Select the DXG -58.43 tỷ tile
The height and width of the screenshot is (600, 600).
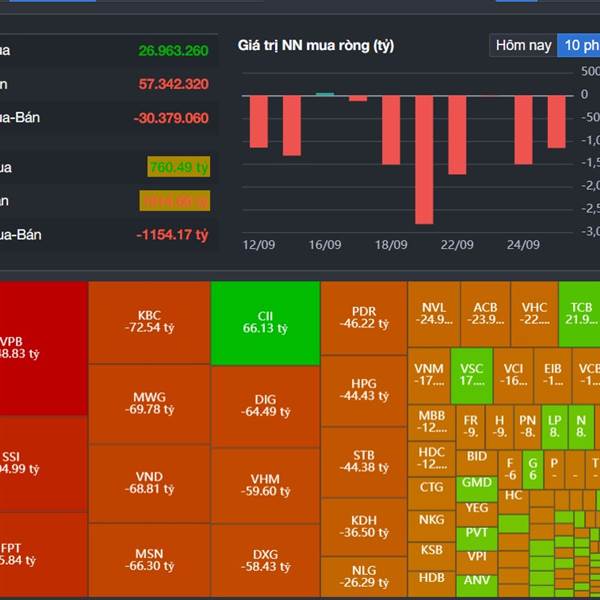(x=265, y=561)
